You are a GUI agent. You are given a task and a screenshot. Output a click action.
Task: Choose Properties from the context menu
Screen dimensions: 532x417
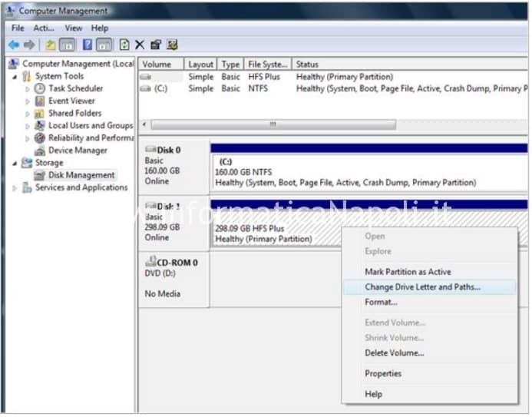430,374
